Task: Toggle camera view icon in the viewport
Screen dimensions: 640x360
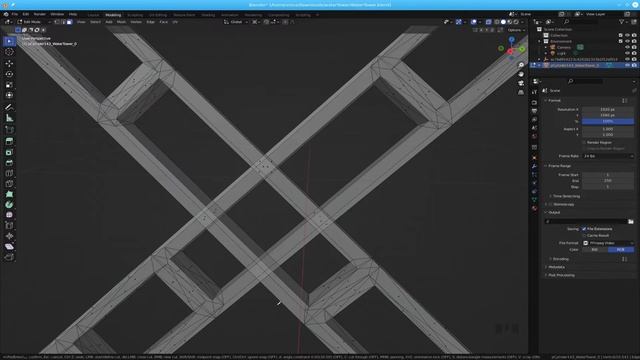Action: [x=521, y=83]
